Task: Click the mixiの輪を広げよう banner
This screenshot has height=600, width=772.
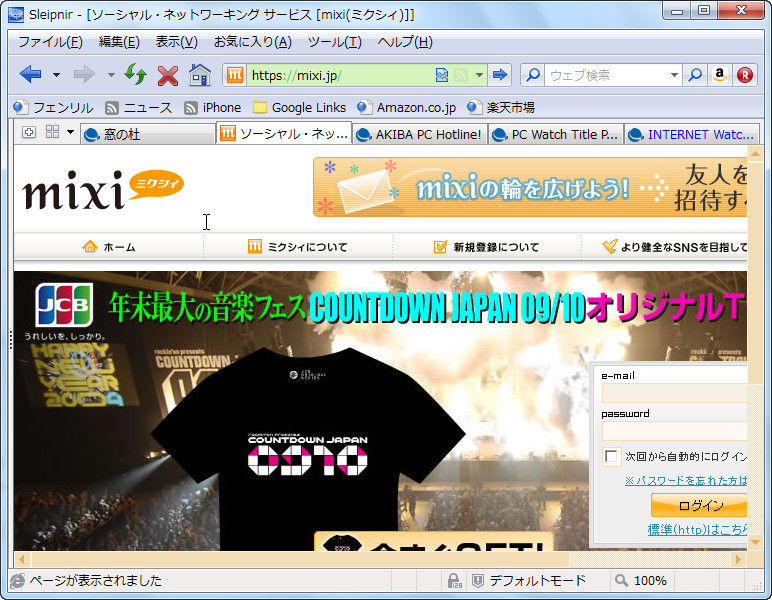Action: tap(530, 187)
